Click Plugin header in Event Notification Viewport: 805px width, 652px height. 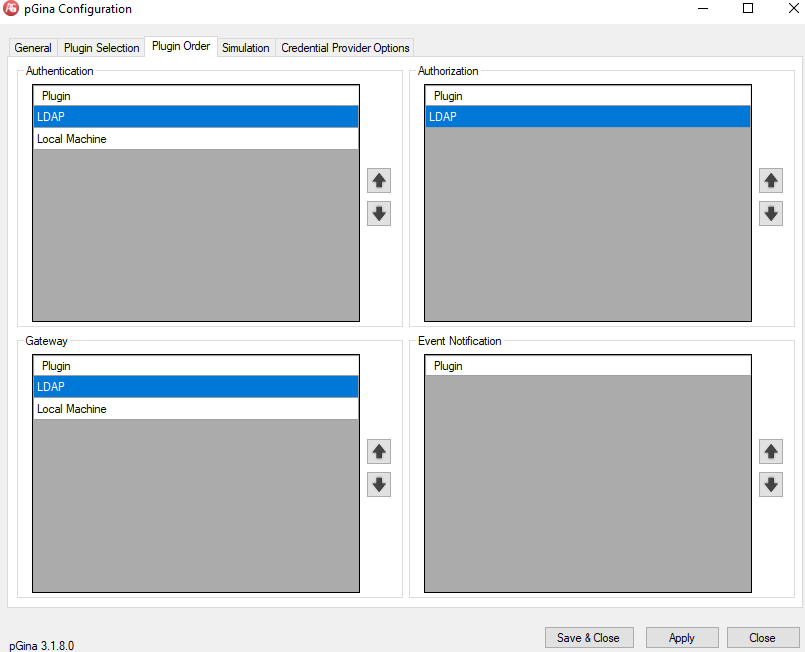tap(588, 366)
